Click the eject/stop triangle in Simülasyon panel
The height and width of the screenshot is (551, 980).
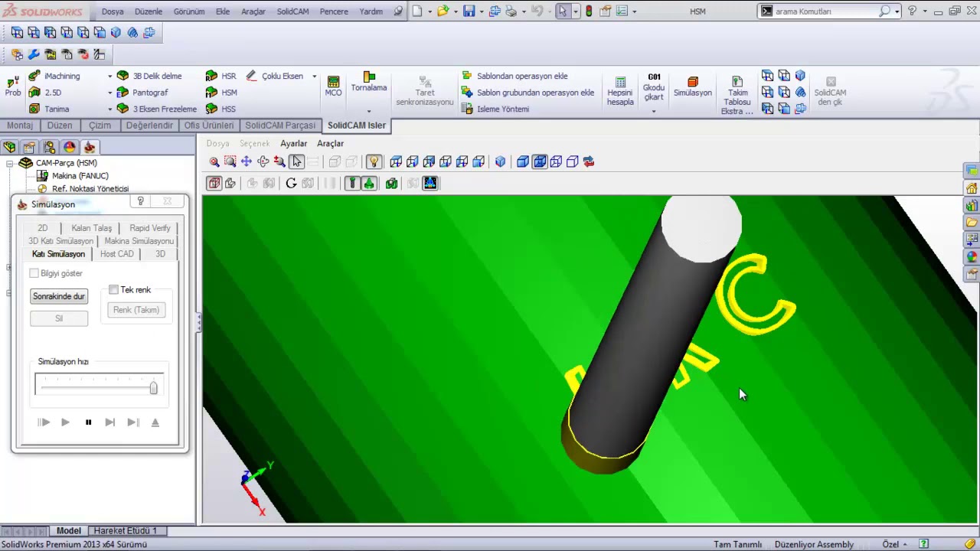point(155,422)
